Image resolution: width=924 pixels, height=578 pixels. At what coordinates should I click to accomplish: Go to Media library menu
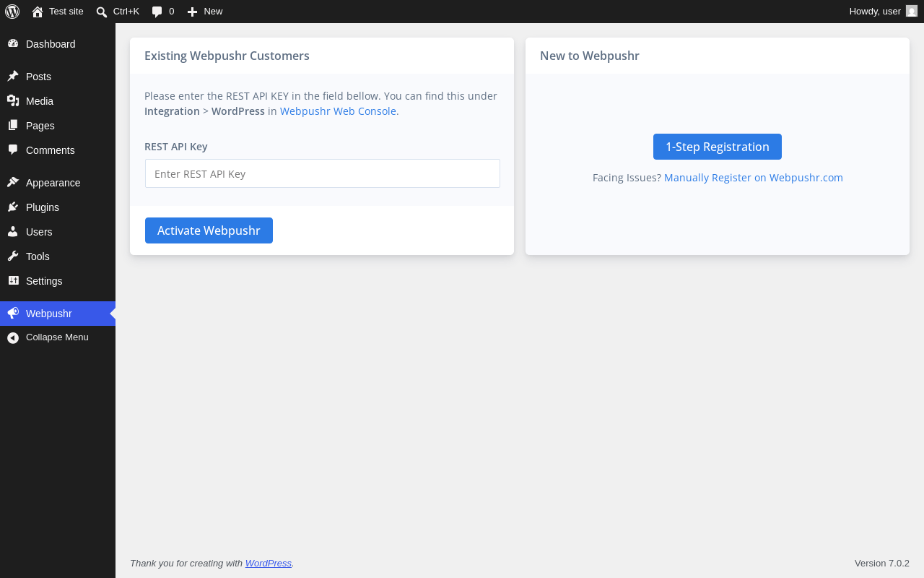40,101
